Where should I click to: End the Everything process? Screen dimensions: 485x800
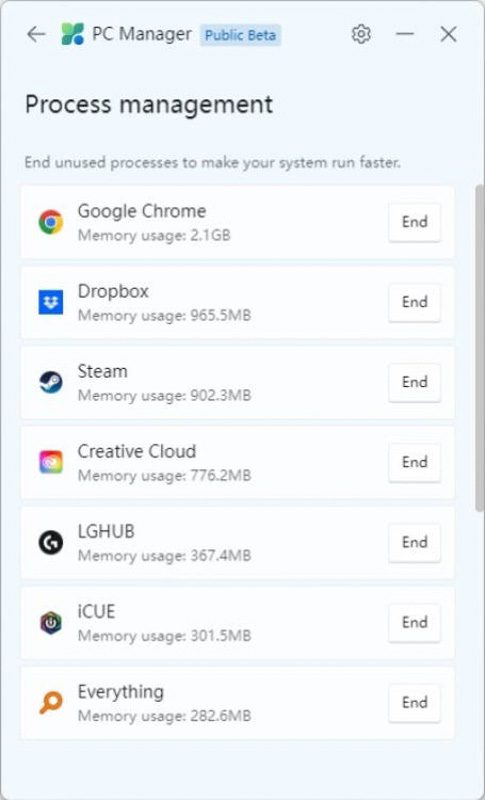click(x=415, y=703)
